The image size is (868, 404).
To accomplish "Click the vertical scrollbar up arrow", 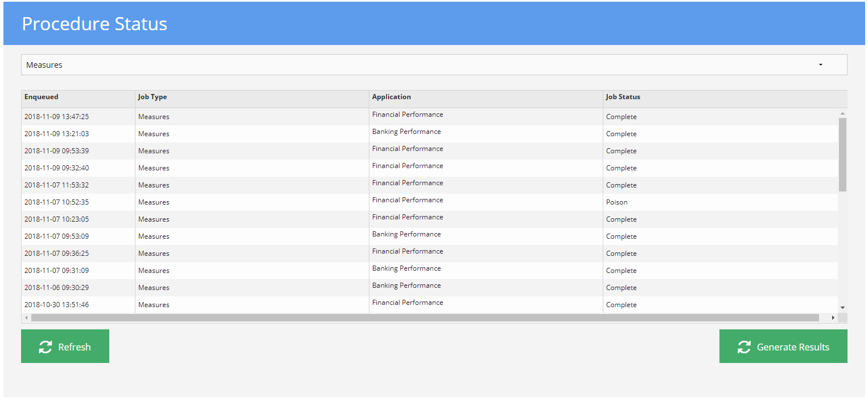I will coord(842,113).
